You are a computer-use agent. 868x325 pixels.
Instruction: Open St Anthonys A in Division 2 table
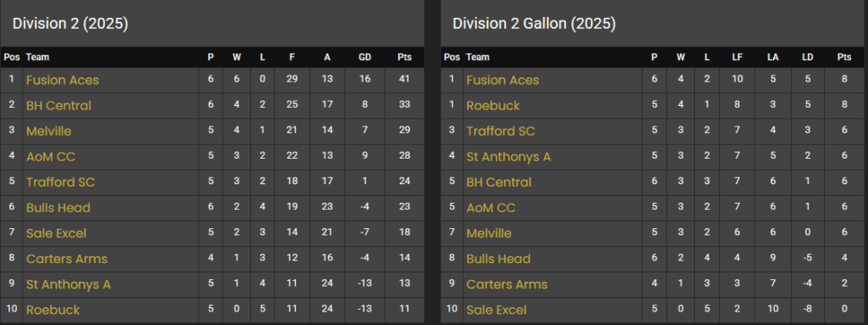click(69, 284)
